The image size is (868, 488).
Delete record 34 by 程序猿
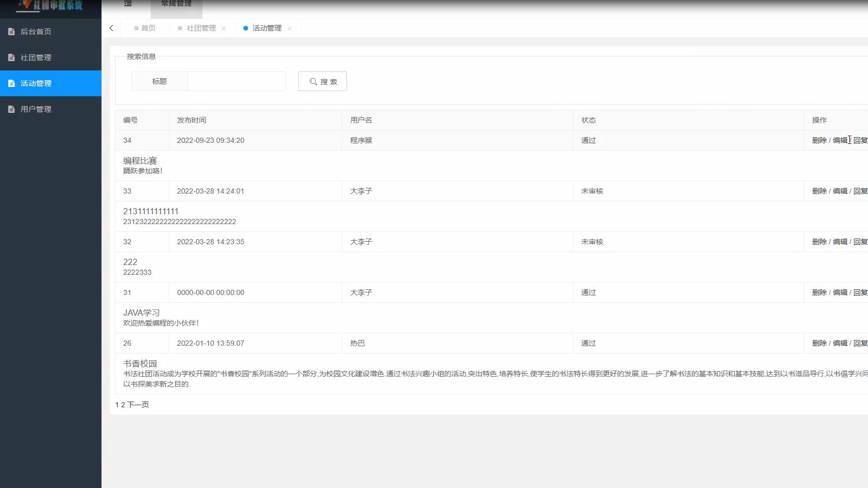pos(819,140)
